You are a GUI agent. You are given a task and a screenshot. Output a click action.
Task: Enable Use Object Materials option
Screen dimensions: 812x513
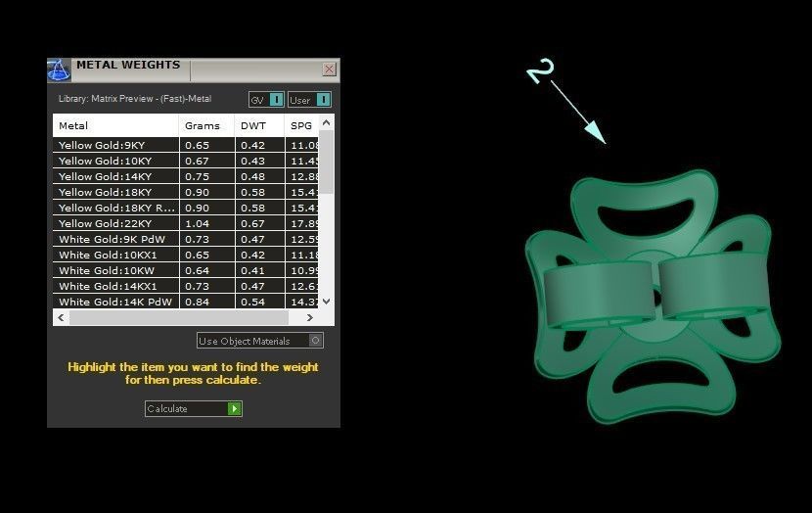pos(260,341)
